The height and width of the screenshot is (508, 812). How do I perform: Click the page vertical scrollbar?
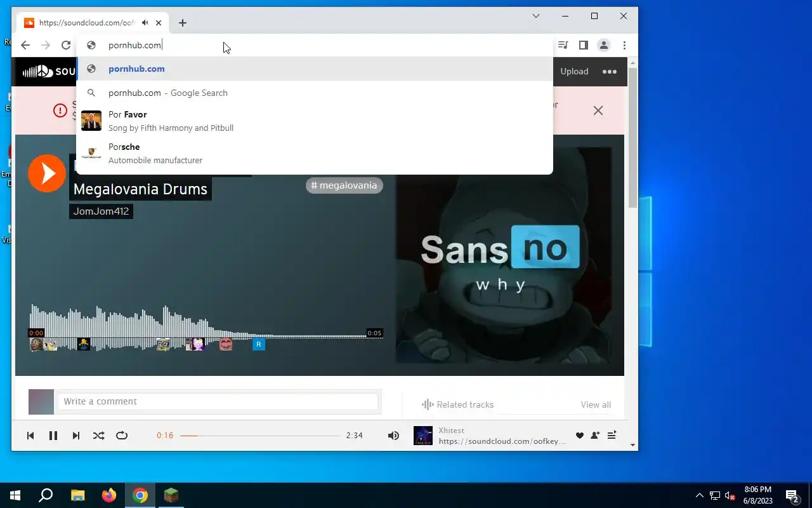632,137
